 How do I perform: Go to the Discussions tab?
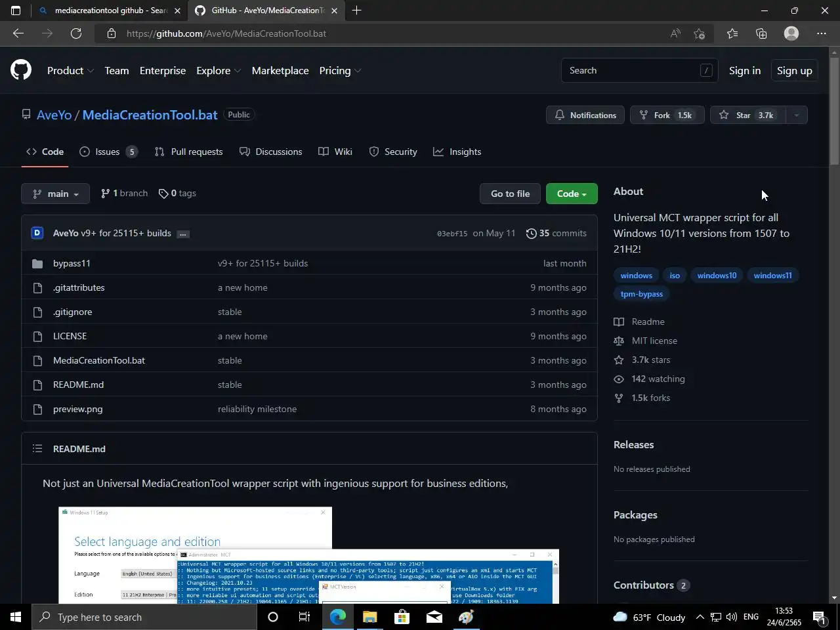271,152
